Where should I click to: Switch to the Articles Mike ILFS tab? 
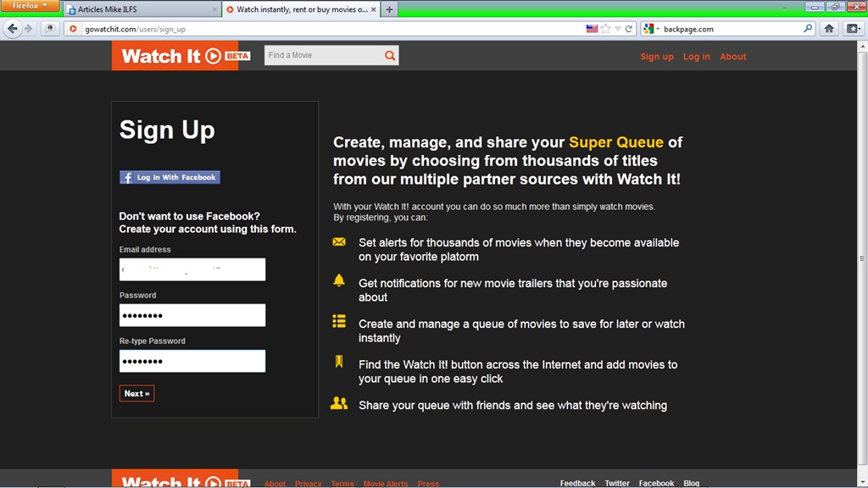coord(142,9)
